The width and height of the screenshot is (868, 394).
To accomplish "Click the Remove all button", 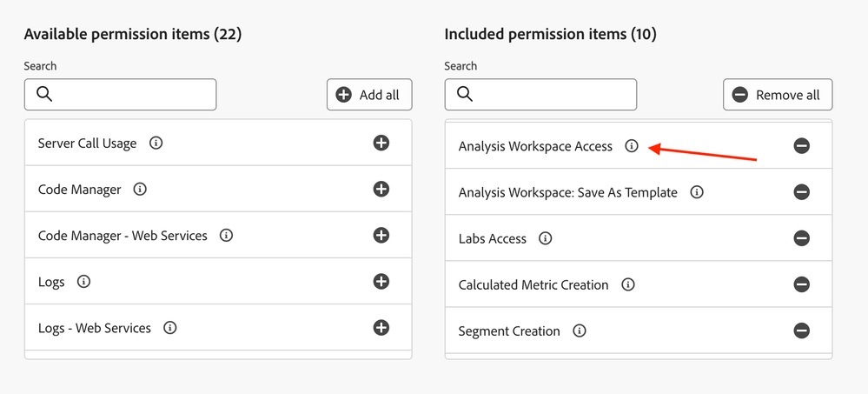I will point(778,95).
